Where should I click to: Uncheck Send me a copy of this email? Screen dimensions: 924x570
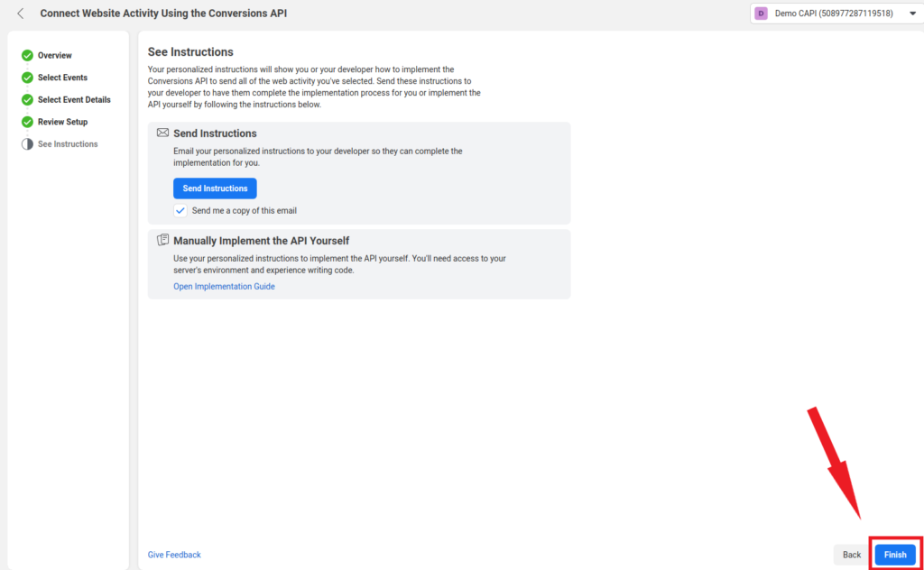pyautogui.click(x=180, y=211)
